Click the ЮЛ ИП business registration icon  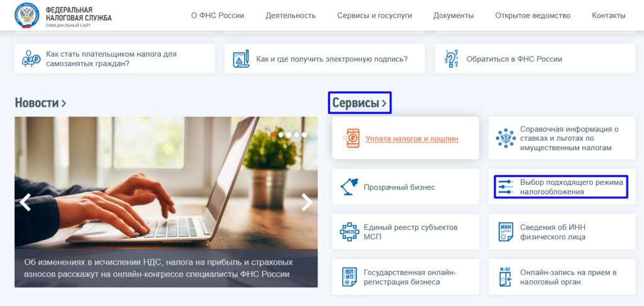tap(350, 277)
